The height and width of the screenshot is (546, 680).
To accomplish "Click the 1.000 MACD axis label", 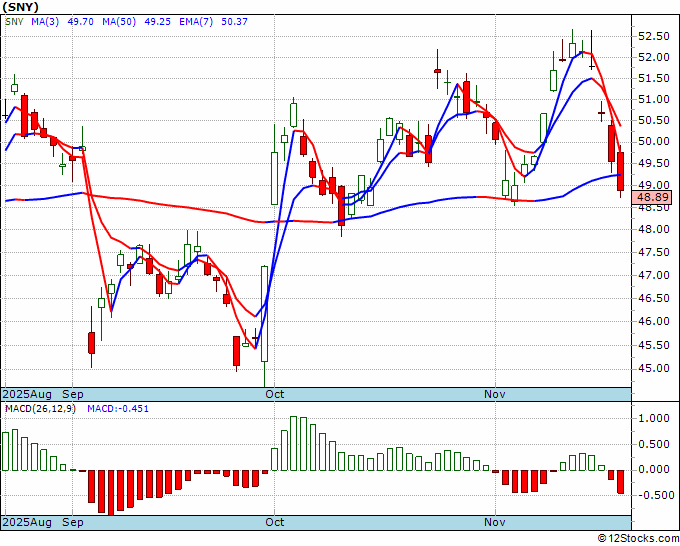I will 654,418.
